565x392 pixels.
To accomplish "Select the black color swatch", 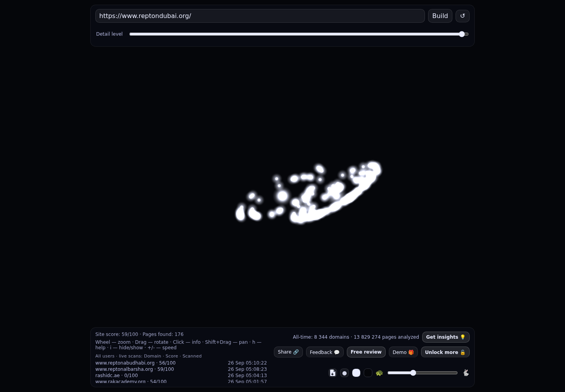I will tap(368, 373).
